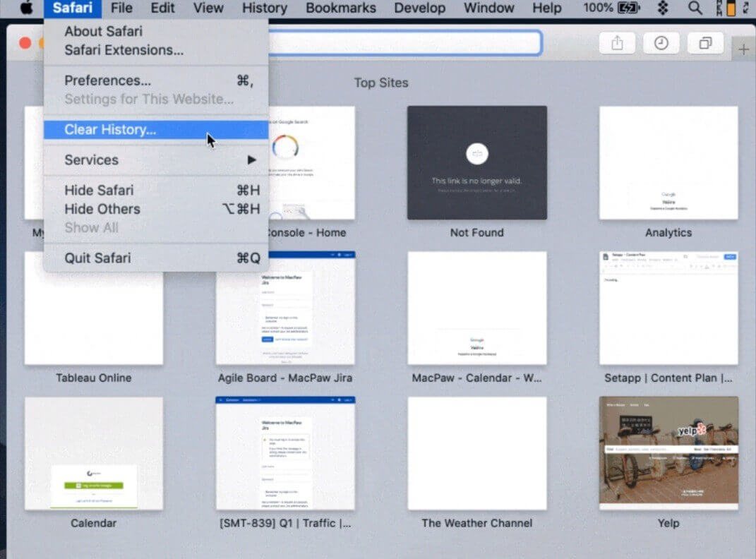Select Hide Others menu item
Screen dimensions: 756x559
click(102, 209)
